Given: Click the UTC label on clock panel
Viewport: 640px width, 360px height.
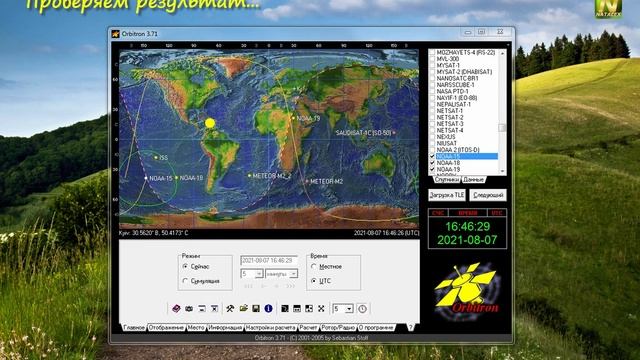Looking at the screenshot, I should pyautogui.click(x=497, y=213).
